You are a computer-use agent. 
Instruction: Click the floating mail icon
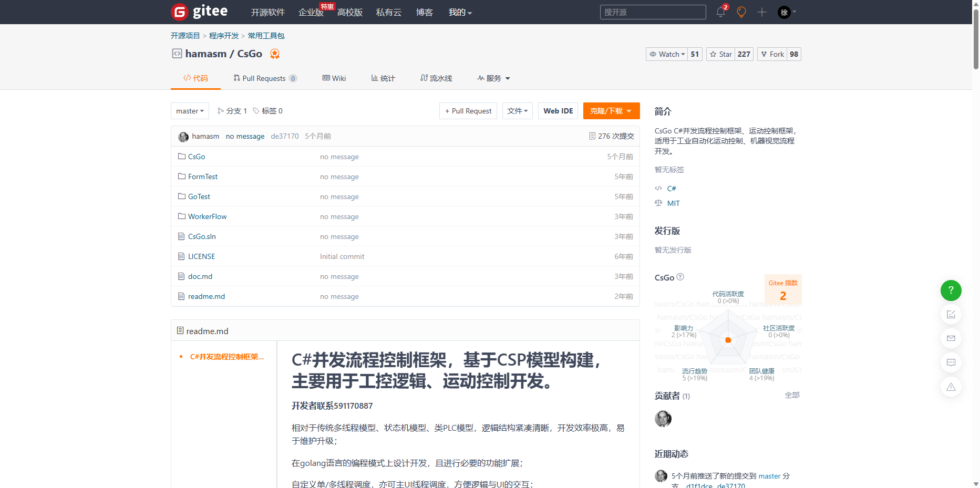coord(951,338)
